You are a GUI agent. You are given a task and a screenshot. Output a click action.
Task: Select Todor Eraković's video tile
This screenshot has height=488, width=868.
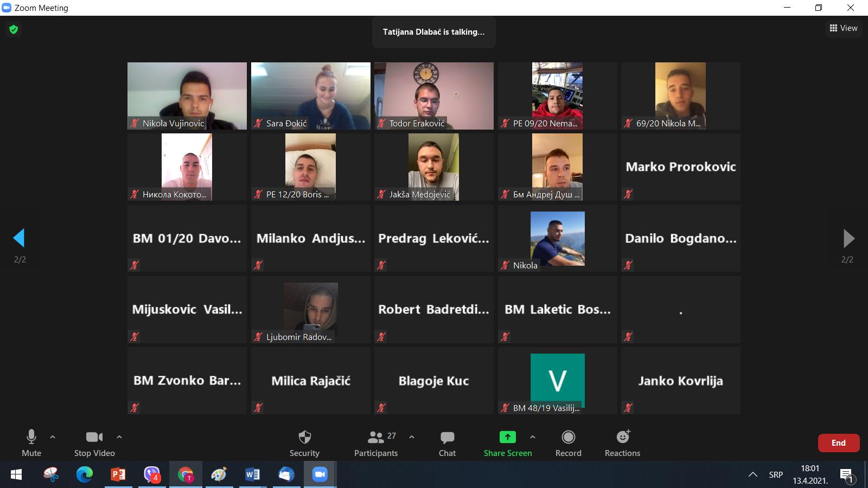point(434,95)
